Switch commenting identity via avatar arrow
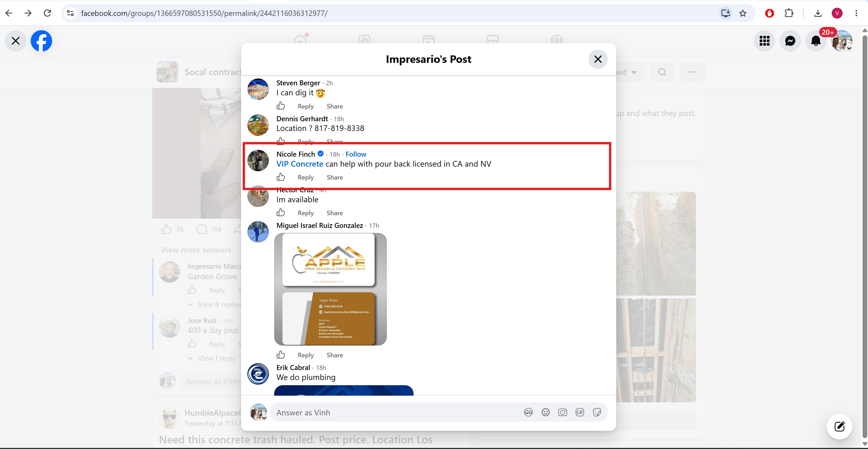868x449 pixels. pos(264,418)
